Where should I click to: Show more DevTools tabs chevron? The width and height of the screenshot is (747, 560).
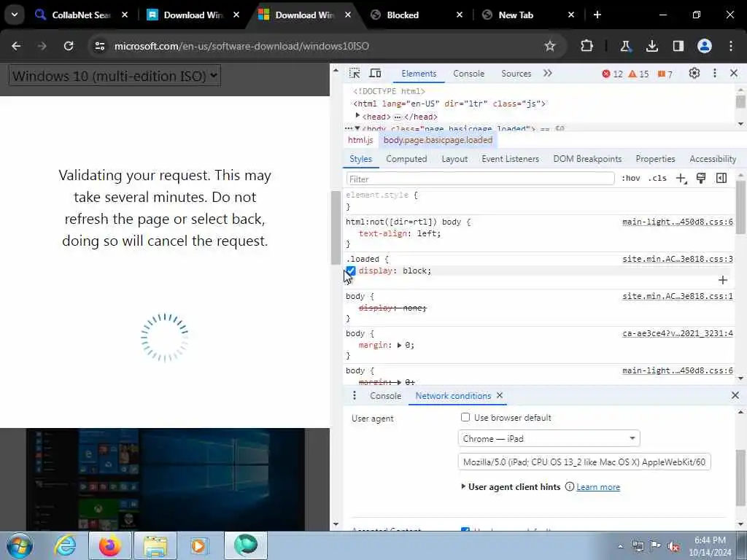click(547, 74)
